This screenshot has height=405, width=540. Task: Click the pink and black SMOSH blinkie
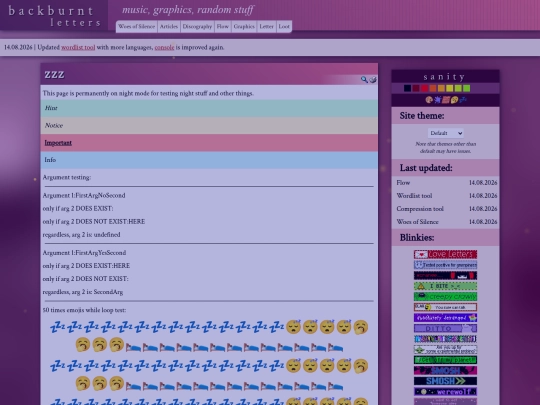(445, 371)
